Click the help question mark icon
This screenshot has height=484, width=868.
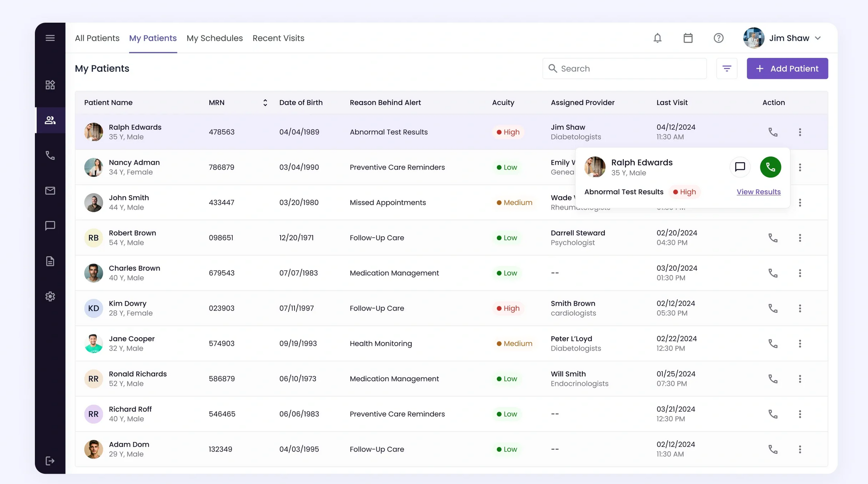click(718, 38)
